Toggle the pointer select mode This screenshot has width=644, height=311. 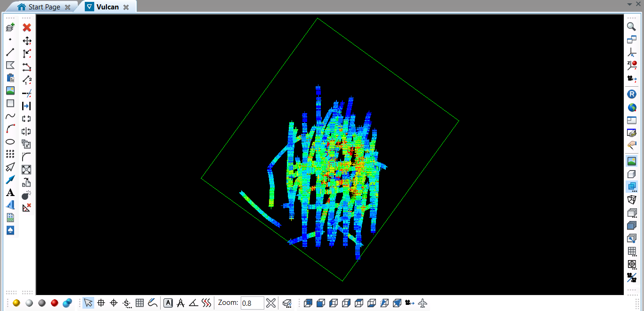[x=88, y=303]
